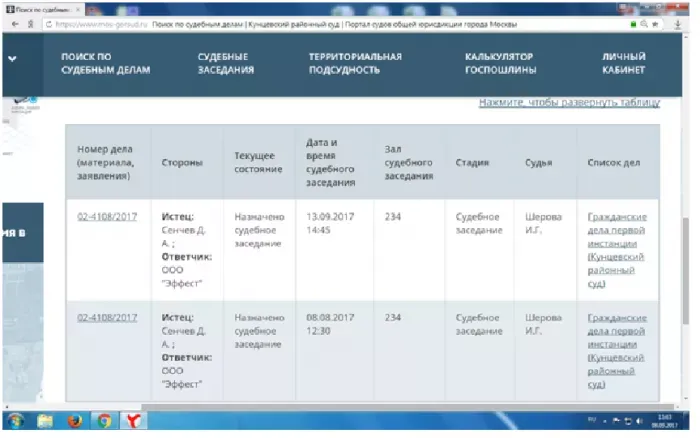This screenshot has width=700, height=438.
Task: Open 'Калькулятор госпошлины' menu item
Action: coord(500,64)
